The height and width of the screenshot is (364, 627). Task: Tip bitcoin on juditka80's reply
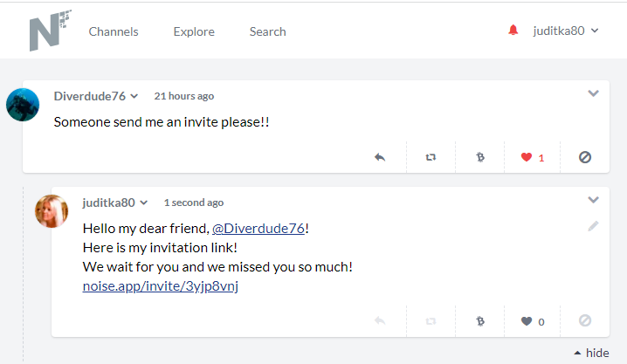coord(480,321)
